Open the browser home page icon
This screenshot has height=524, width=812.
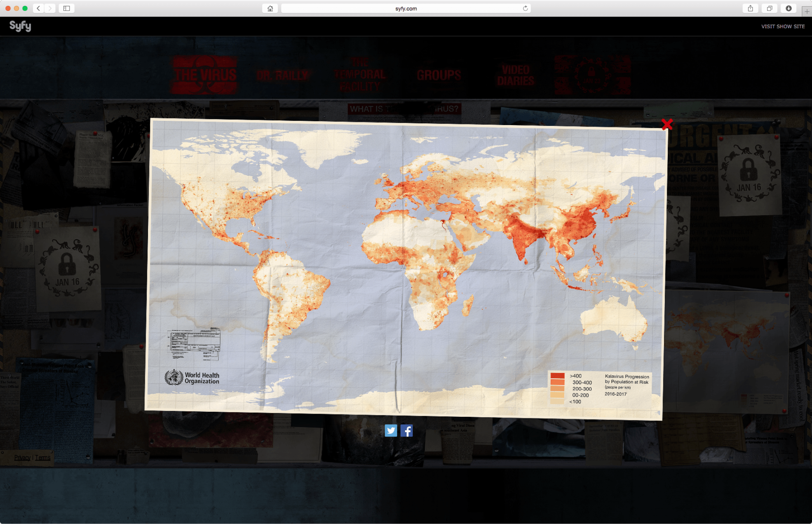pos(270,8)
